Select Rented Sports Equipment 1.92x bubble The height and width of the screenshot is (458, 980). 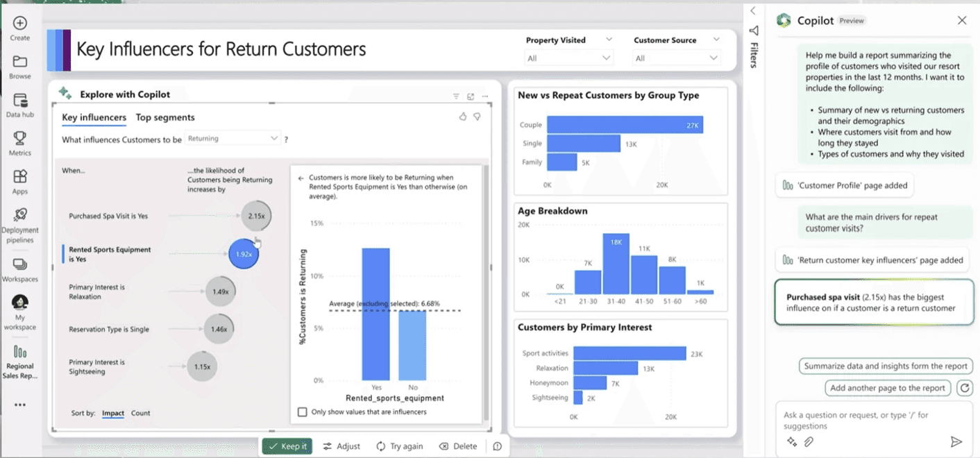coord(244,254)
